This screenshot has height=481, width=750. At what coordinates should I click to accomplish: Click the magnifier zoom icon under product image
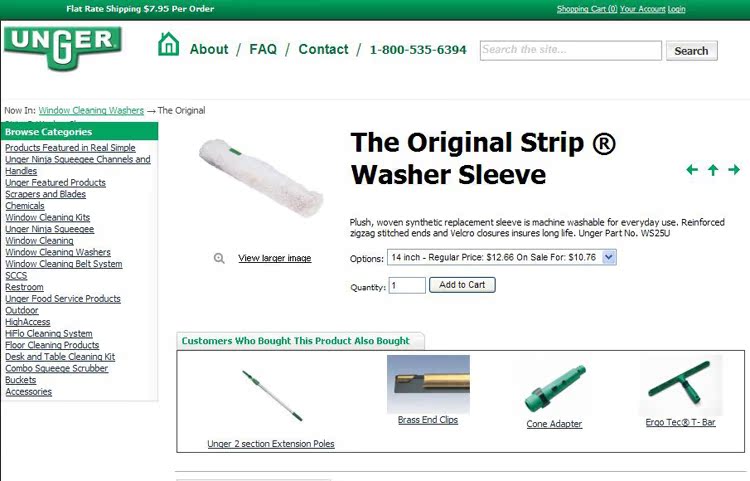coord(219,258)
